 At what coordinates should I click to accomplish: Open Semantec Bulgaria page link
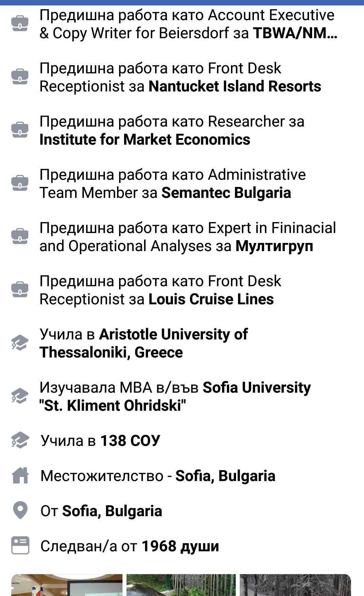click(226, 193)
